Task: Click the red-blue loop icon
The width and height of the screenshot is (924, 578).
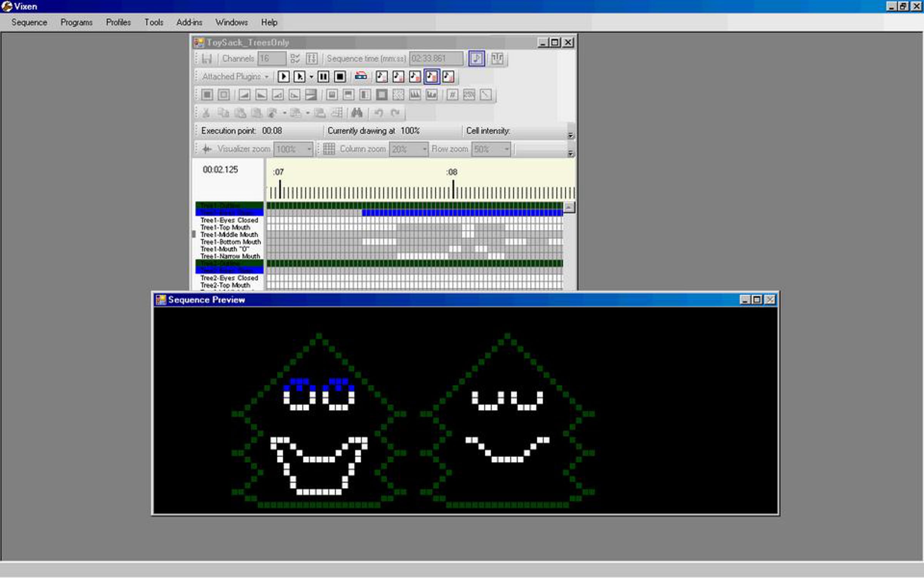Action: [x=361, y=76]
